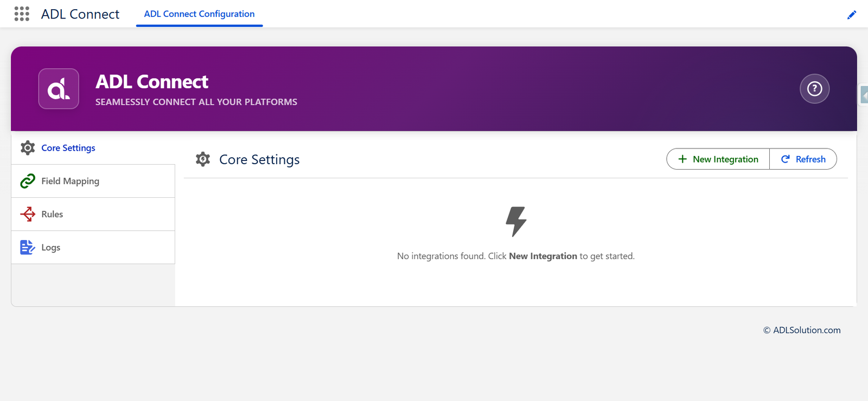
Task: Open the Field Mapping section
Action: point(93,181)
